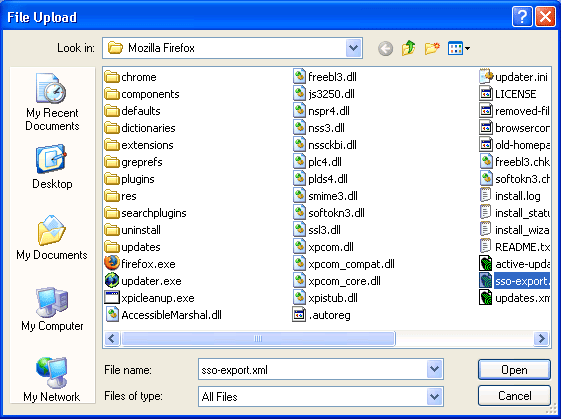The image size is (561, 420).
Task: Select the .autoreg file
Action: click(x=321, y=315)
